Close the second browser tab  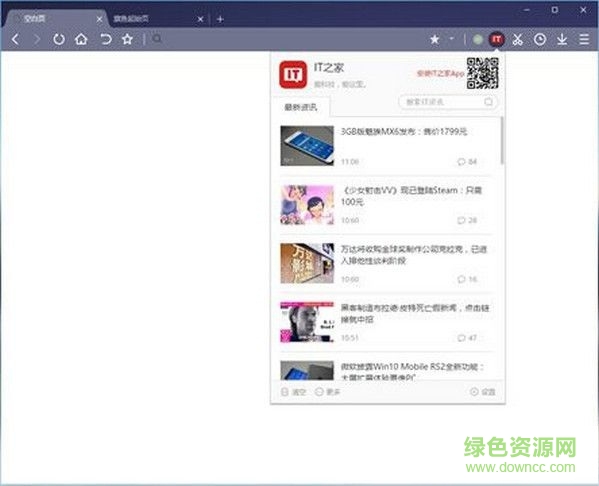[x=200, y=19]
